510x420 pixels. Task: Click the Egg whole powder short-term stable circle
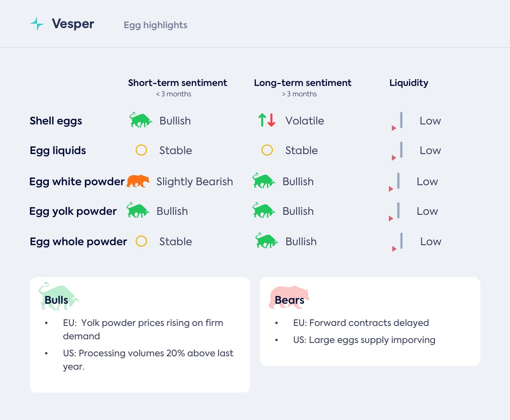pos(141,241)
